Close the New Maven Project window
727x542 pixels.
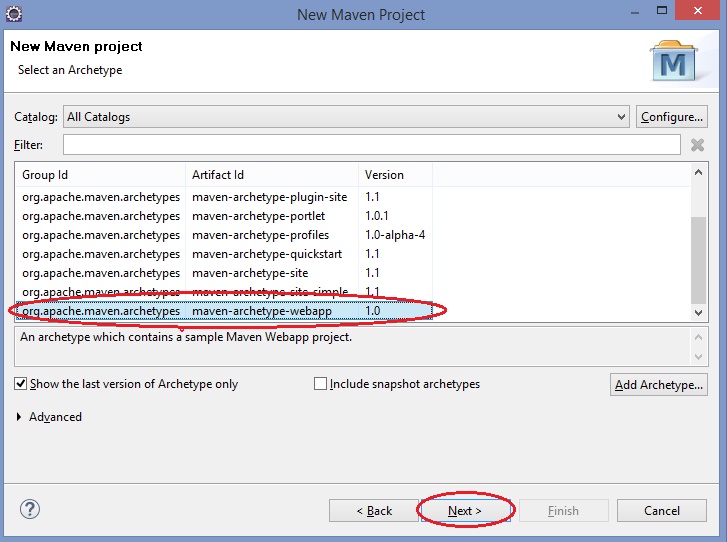698,10
